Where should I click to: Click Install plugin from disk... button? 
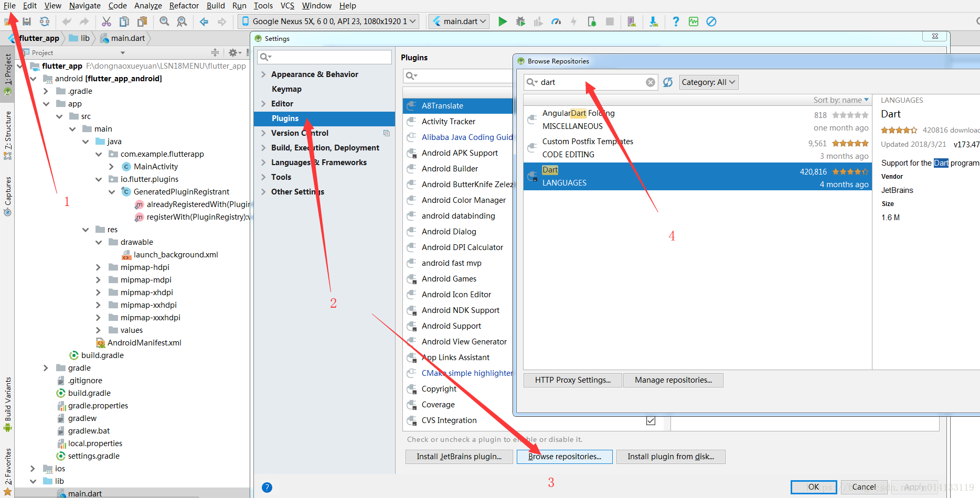(x=670, y=457)
